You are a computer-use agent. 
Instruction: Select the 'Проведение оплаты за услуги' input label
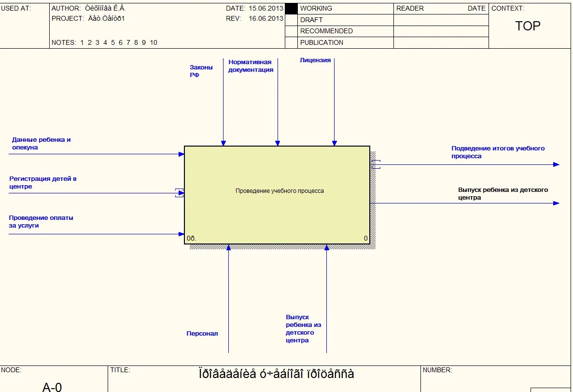tap(41, 221)
